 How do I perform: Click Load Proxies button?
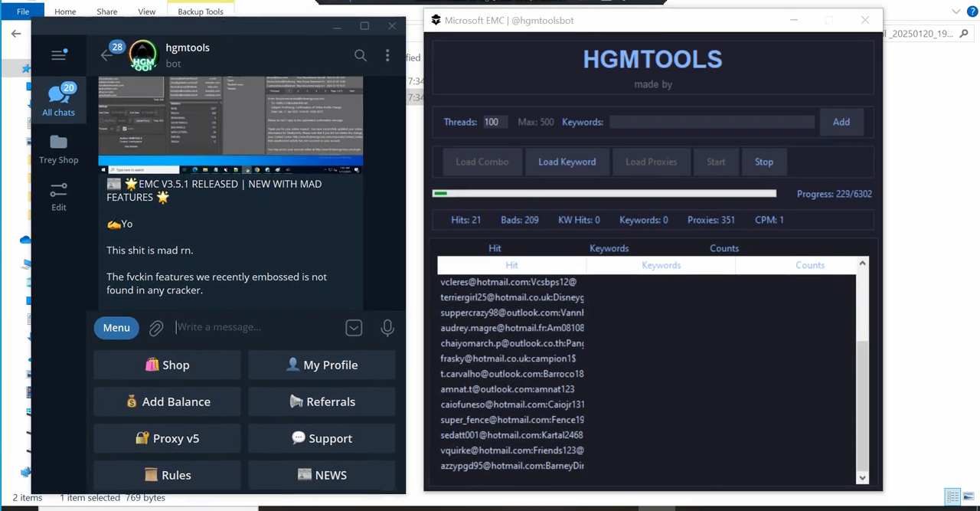click(652, 162)
